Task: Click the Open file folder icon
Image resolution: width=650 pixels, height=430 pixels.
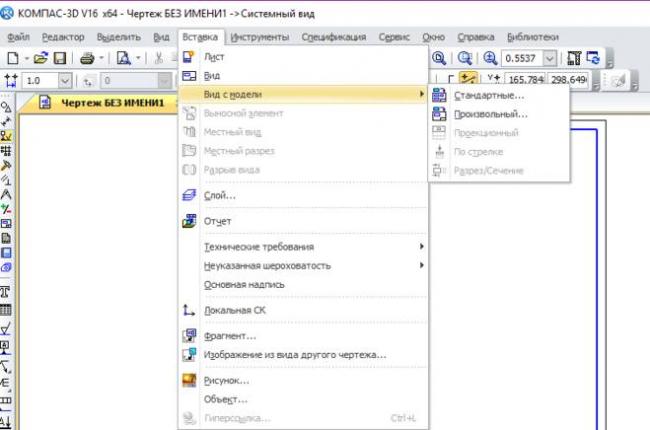Action: pos(41,58)
